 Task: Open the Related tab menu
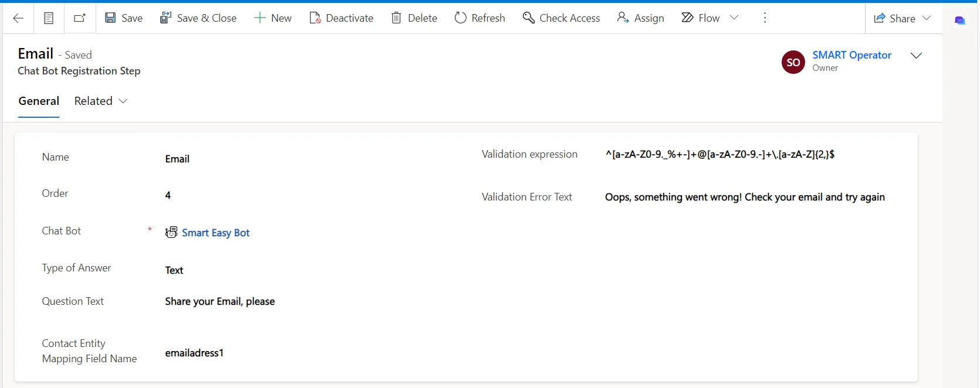[x=100, y=101]
